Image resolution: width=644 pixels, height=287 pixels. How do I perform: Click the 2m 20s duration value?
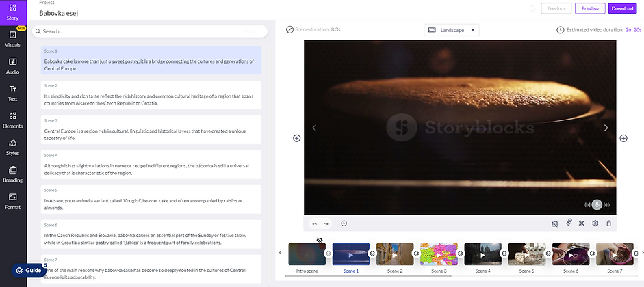coord(633,30)
